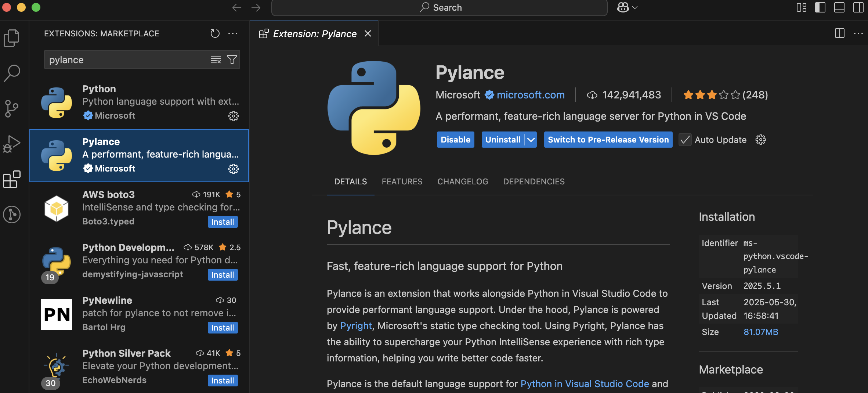Open the Search view in activity bar
Viewport: 868px width, 393px height.
pyautogui.click(x=12, y=73)
